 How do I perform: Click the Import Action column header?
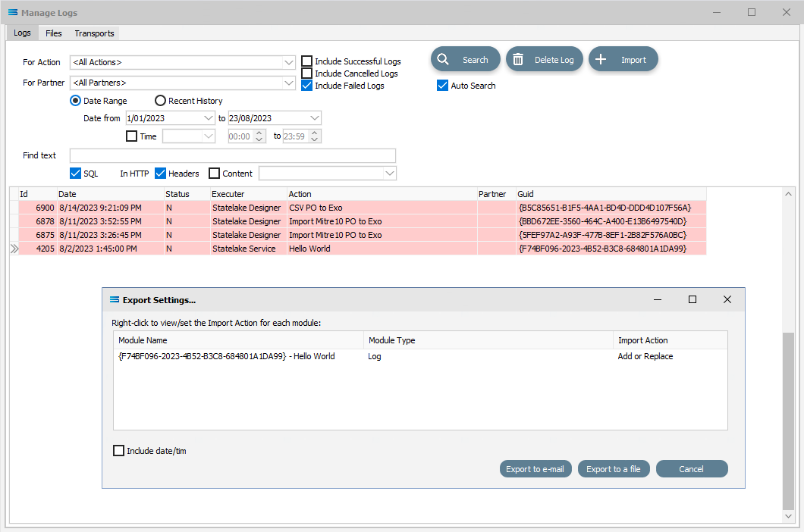point(671,340)
